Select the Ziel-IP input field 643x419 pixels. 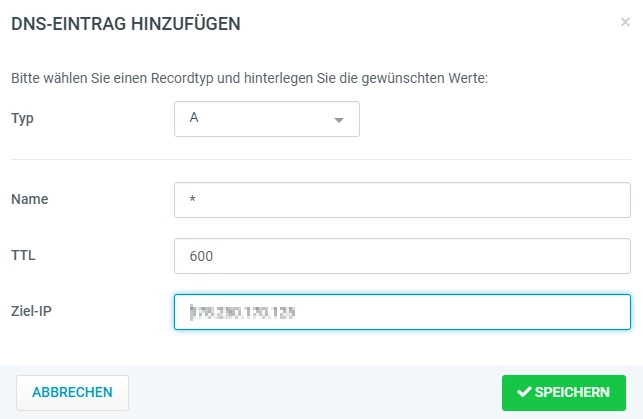click(402, 312)
